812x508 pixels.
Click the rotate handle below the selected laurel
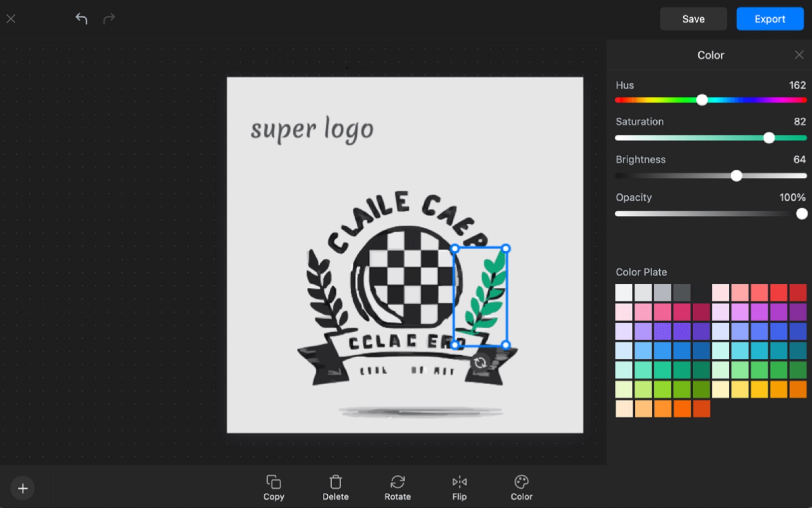tap(480, 363)
